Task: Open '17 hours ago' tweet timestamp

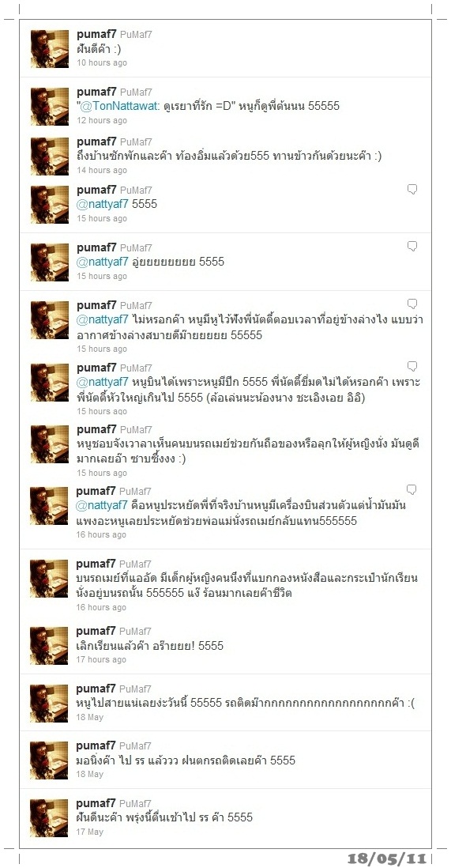Action: [101, 660]
